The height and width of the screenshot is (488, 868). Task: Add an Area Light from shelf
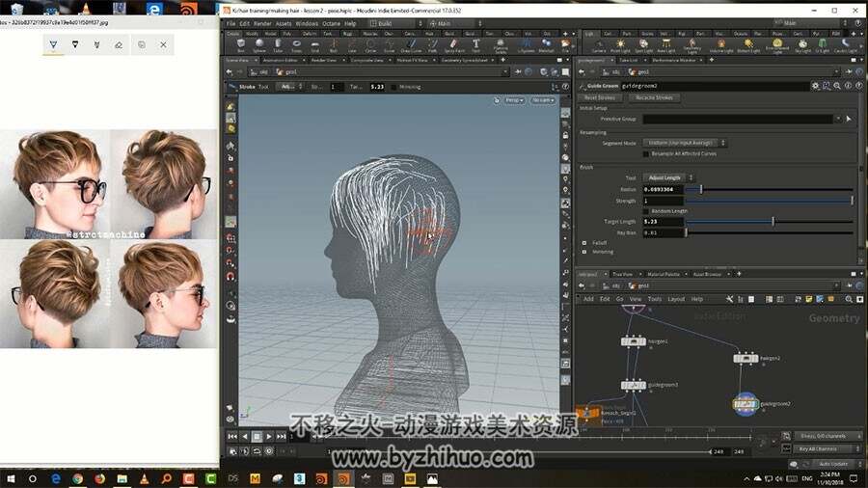point(665,45)
